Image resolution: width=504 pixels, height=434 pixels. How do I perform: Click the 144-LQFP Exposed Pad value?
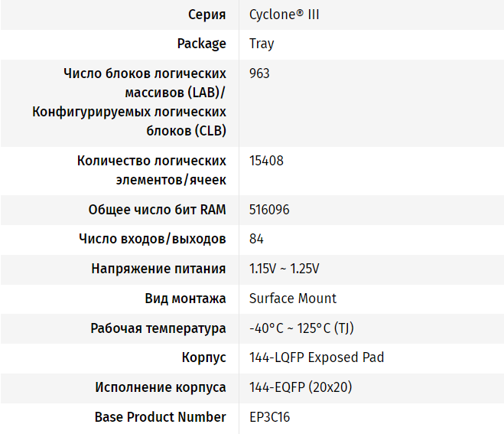coord(317,357)
